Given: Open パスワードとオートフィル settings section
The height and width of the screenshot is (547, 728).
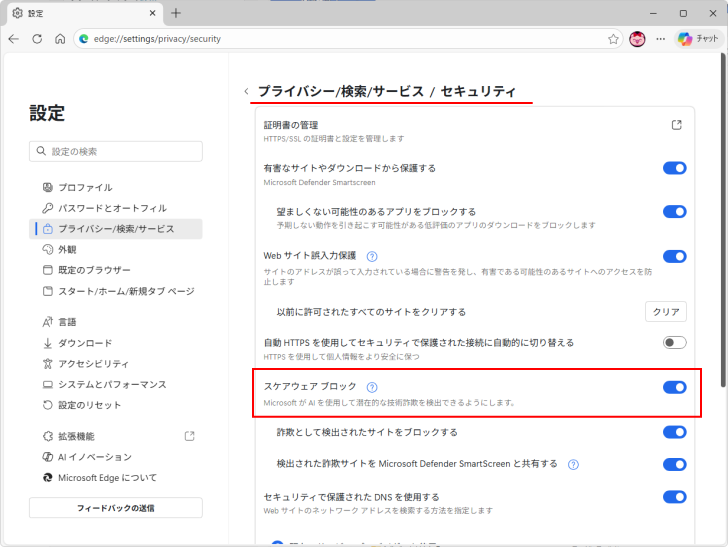Looking at the screenshot, I should (x=116, y=208).
